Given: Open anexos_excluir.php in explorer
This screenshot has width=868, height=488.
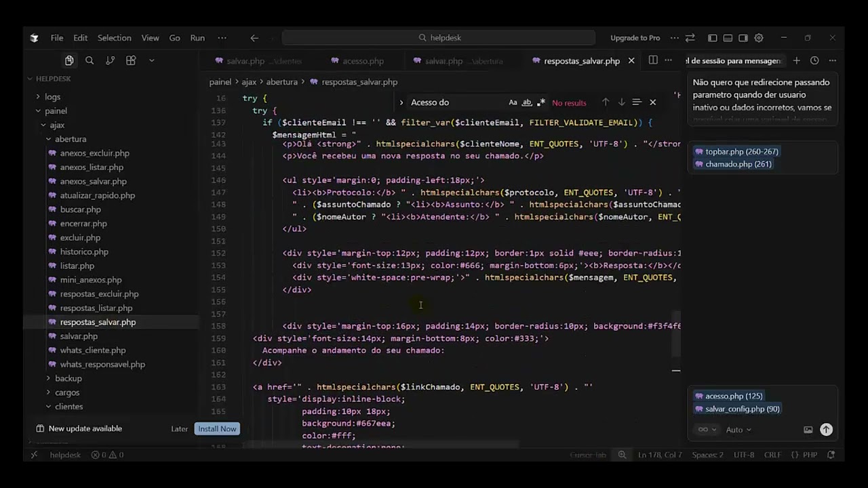Looking at the screenshot, I should point(94,153).
